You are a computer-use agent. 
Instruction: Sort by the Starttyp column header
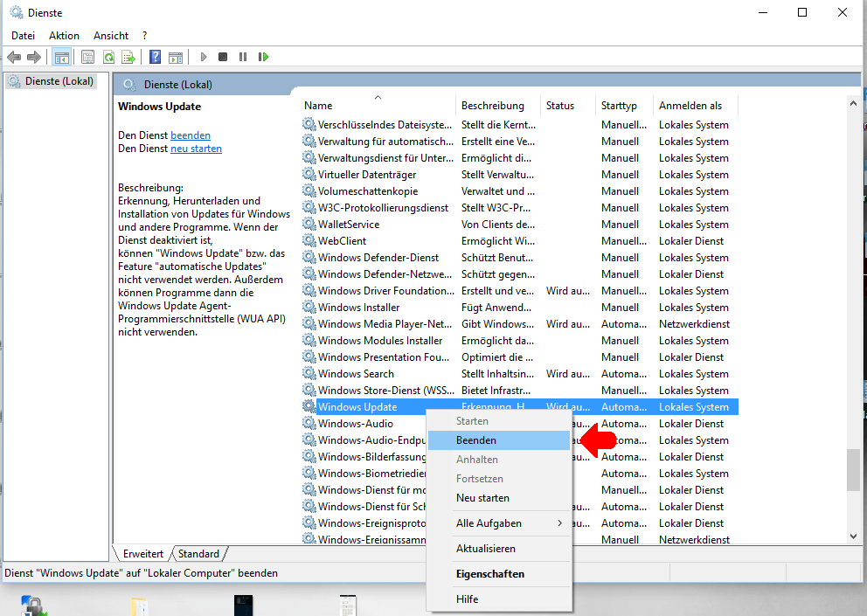tap(625, 106)
